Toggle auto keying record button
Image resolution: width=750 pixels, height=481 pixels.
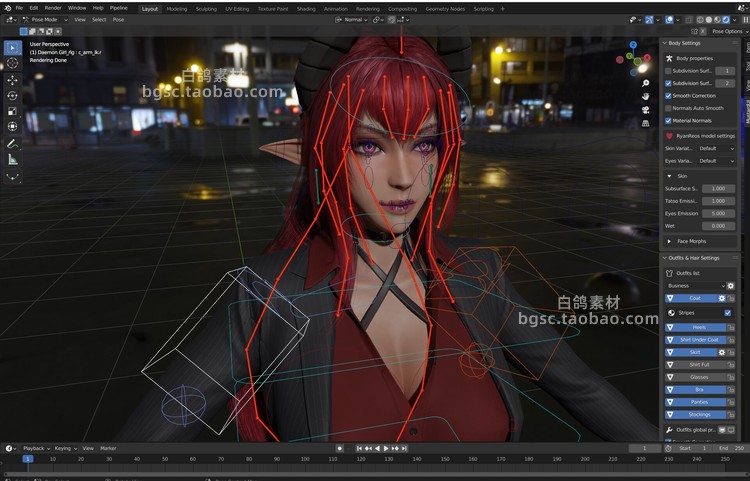(x=340, y=448)
